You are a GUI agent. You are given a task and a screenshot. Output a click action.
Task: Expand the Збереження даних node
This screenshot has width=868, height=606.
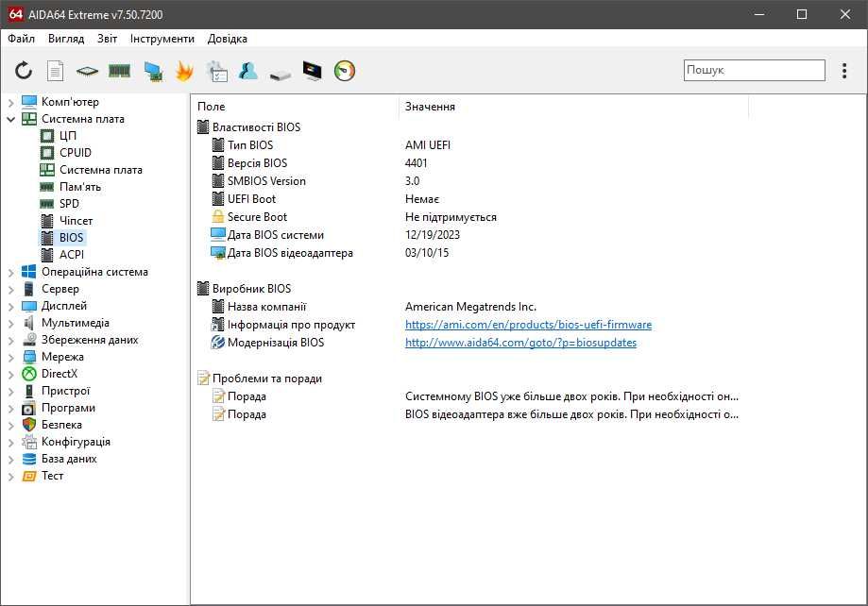[x=10, y=341]
